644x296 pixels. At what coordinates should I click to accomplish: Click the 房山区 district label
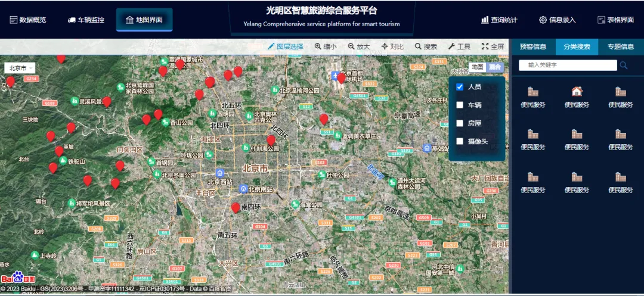coord(147,251)
